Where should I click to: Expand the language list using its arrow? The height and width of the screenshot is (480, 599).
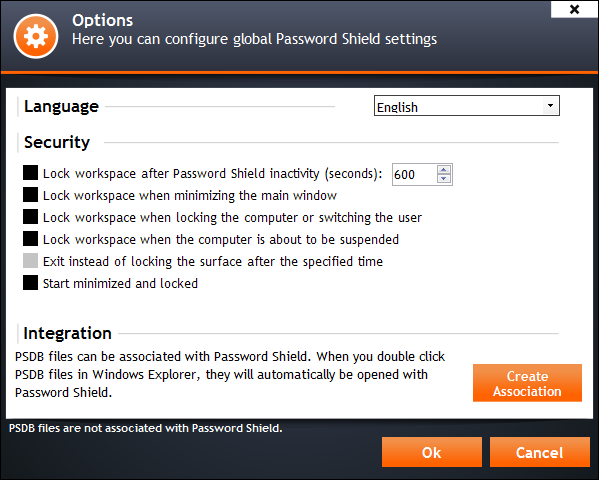pyautogui.click(x=550, y=105)
